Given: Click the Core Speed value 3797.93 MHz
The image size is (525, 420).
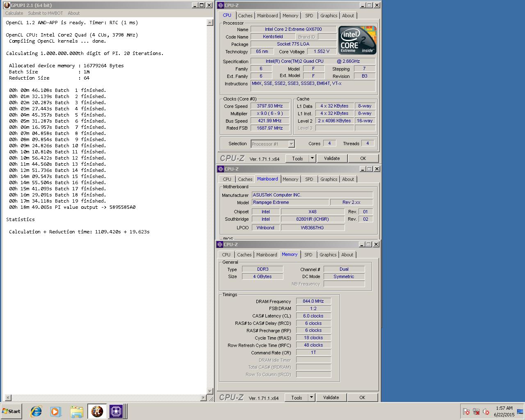Looking at the screenshot, I should click(x=270, y=106).
